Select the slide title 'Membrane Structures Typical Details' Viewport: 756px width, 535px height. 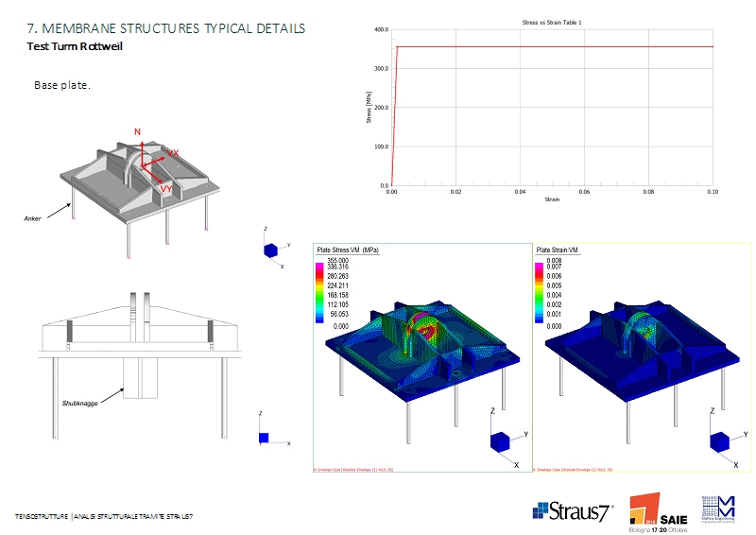pyautogui.click(x=165, y=28)
